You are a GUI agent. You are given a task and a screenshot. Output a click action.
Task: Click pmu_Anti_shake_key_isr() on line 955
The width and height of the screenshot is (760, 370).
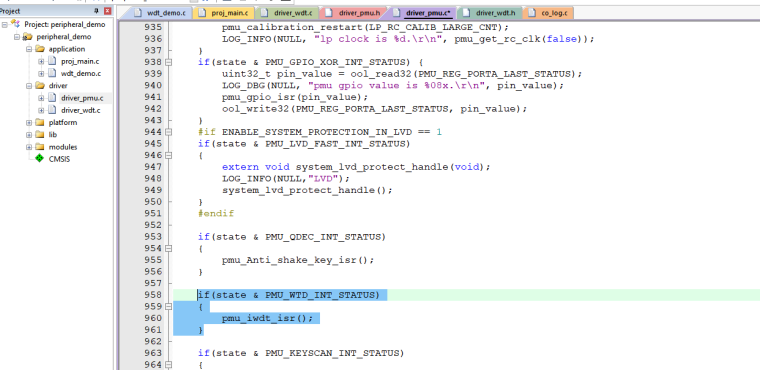[298, 260]
